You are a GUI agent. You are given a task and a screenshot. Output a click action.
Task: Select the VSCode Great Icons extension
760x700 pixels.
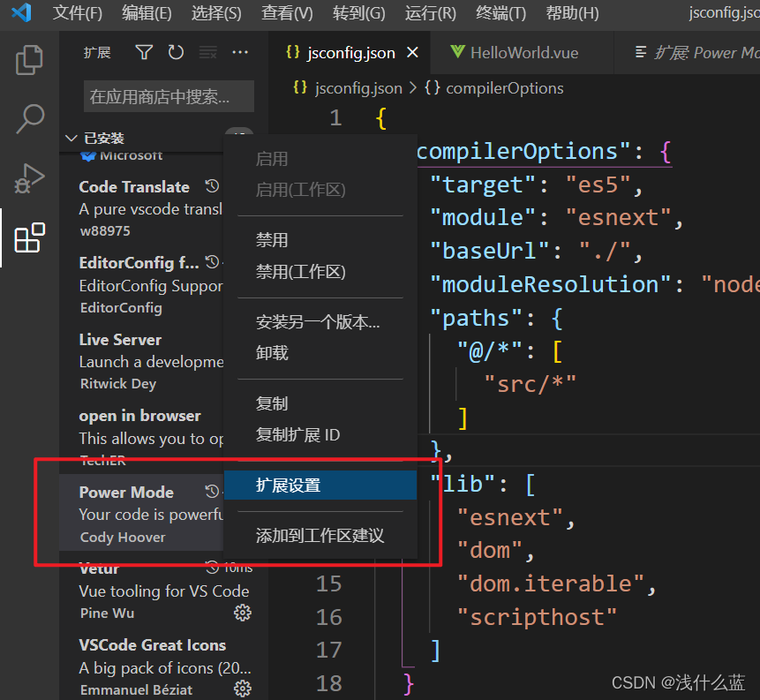[164, 667]
